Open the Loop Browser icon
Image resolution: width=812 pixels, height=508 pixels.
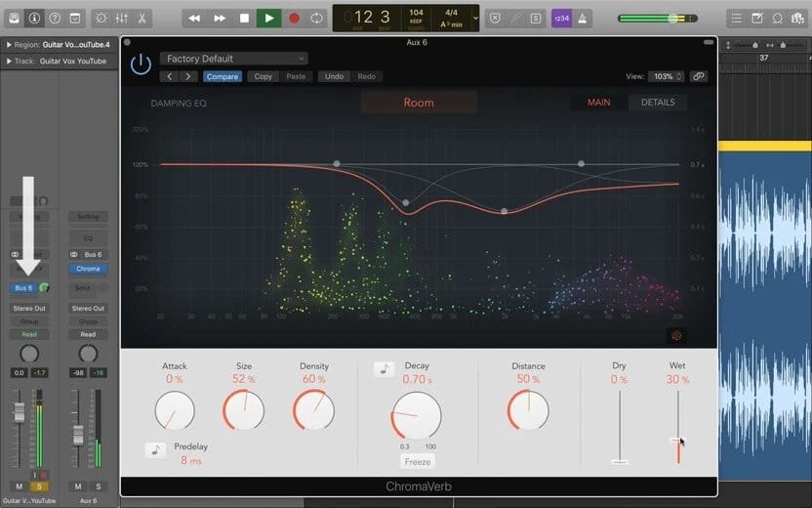pyautogui.click(x=777, y=19)
